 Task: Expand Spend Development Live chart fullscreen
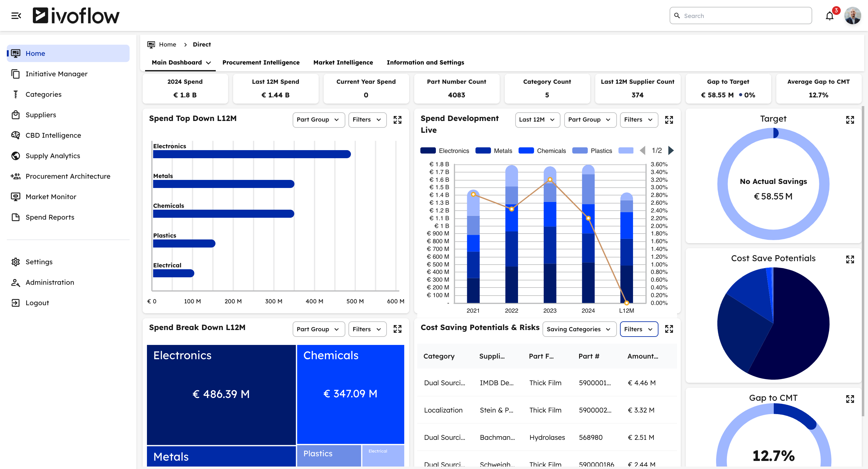(669, 120)
